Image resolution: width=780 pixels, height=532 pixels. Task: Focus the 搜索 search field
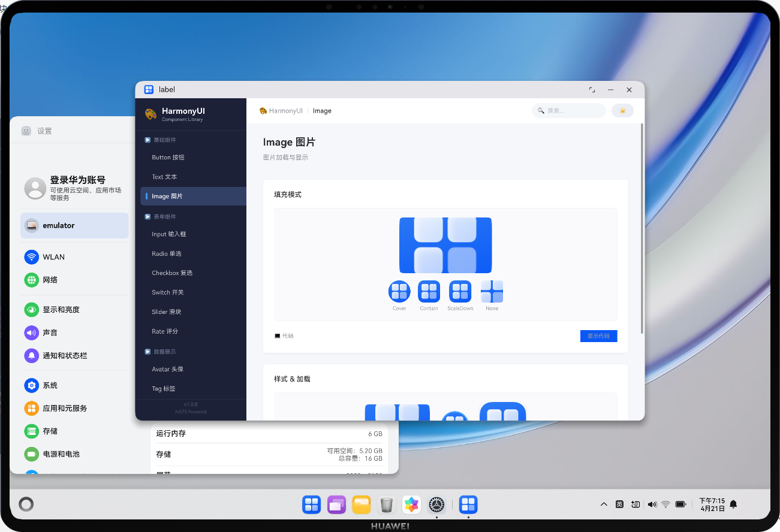[x=568, y=111]
